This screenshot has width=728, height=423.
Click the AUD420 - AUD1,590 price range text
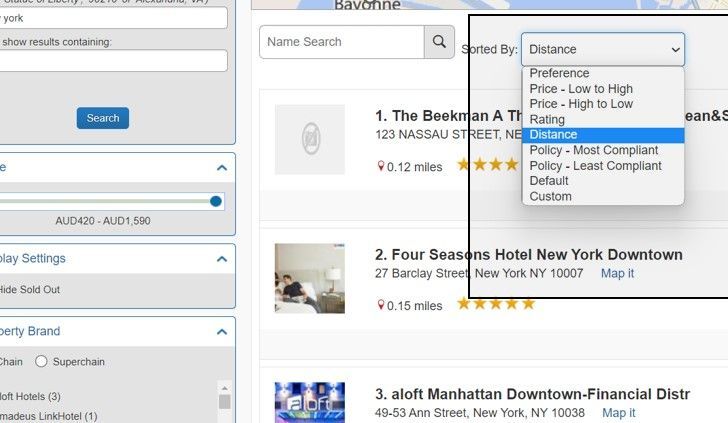(x=103, y=221)
